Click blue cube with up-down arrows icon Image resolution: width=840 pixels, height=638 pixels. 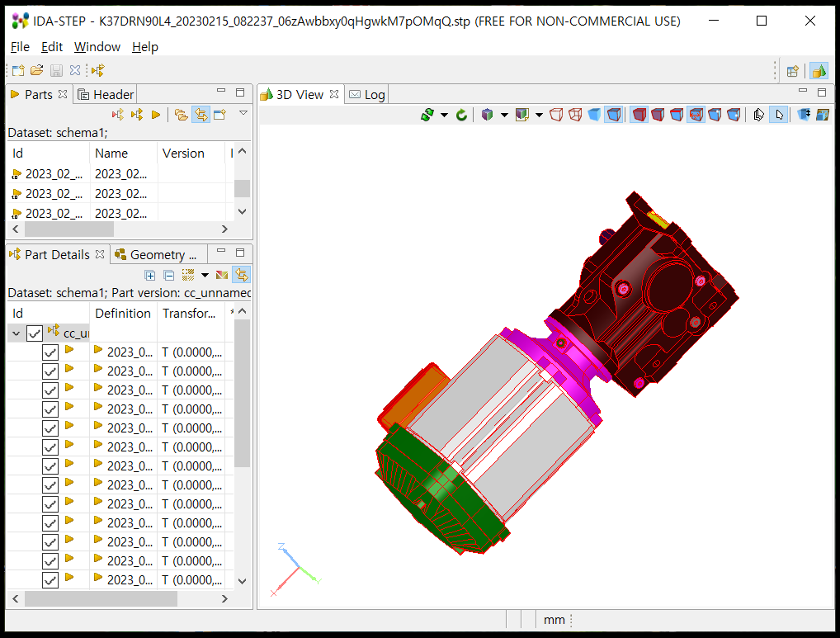tap(804, 115)
